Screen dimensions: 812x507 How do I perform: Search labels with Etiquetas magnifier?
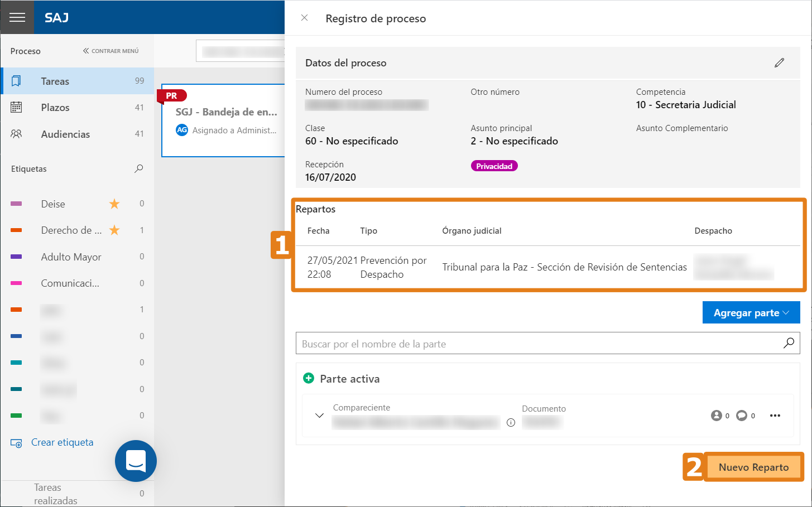(139, 168)
